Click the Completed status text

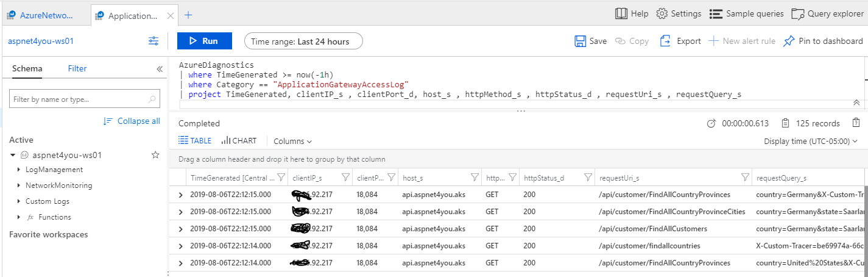[x=199, y=123]
